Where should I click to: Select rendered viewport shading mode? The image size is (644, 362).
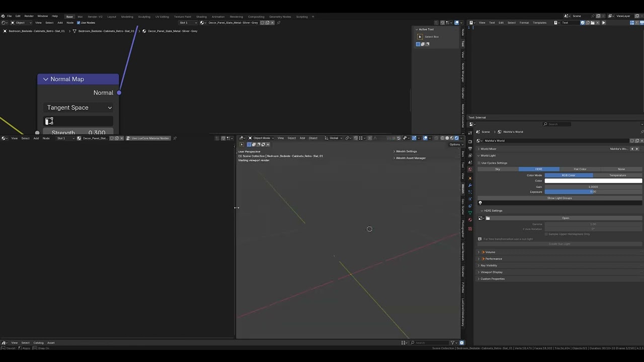(456, 138)
